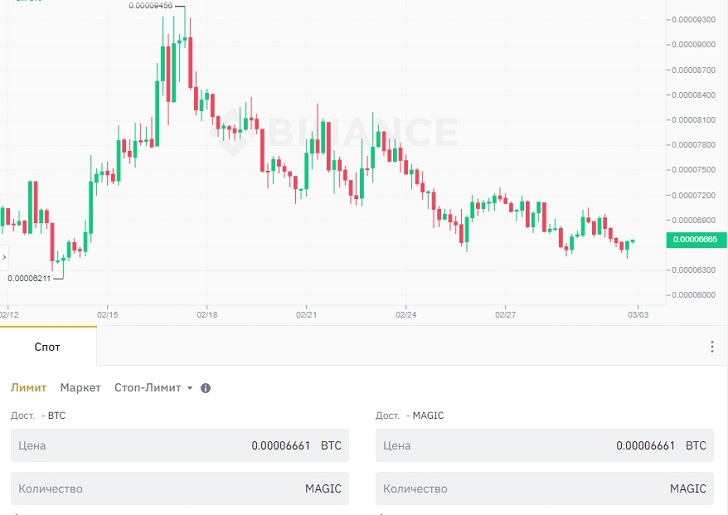The height and width of the screenshot is (515, 728).
Task: Click the 0.00009000 price axis label
Action: click(x=694, y=45)
